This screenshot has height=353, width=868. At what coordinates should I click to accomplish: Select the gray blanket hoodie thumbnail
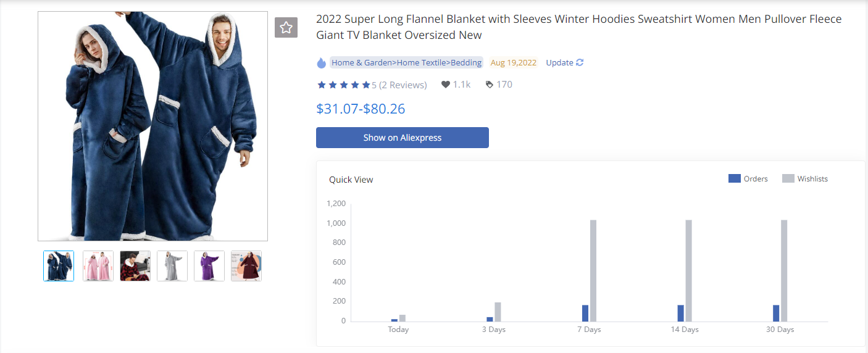click(x=172, y=266)
